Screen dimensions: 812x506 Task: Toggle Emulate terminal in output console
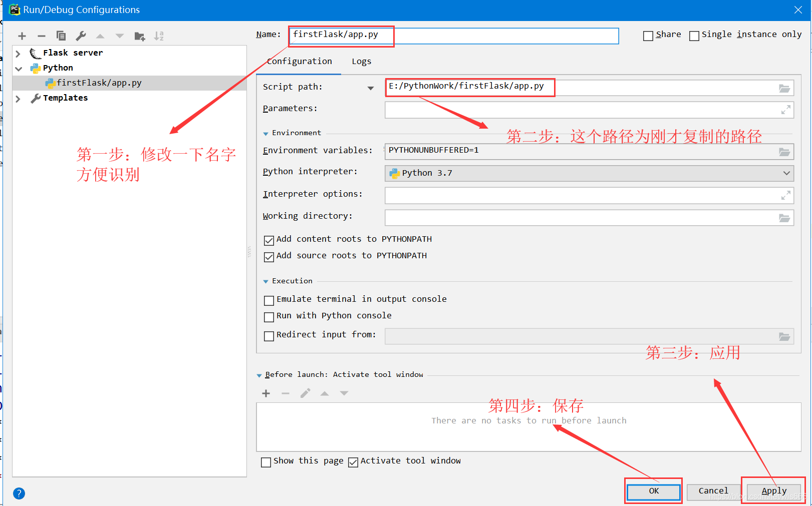269,300
